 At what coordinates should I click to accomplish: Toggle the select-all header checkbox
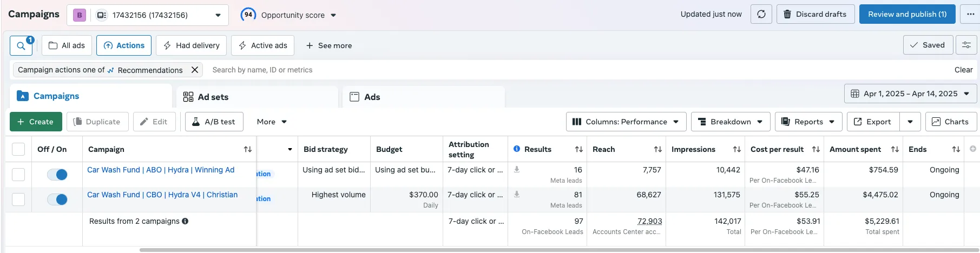pos(18,149)
